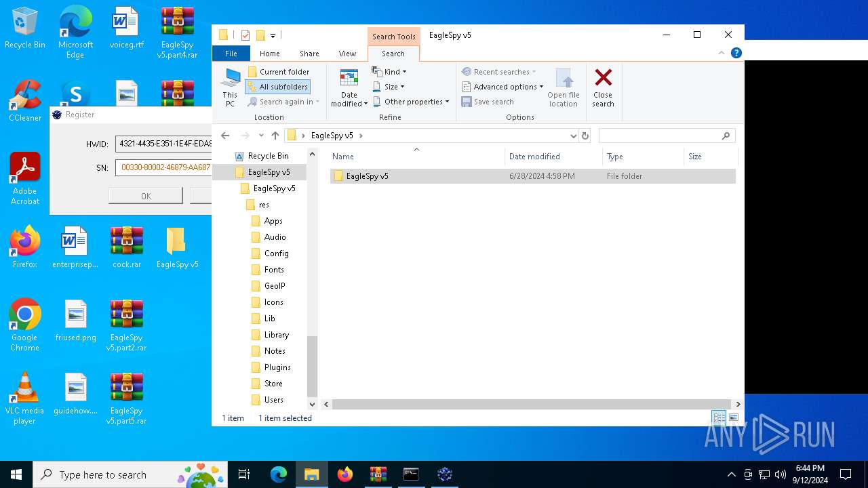Open CCleaner desktop shortcut
The image size is (868, 488).
pyautogui.click(x=24, y=100)
